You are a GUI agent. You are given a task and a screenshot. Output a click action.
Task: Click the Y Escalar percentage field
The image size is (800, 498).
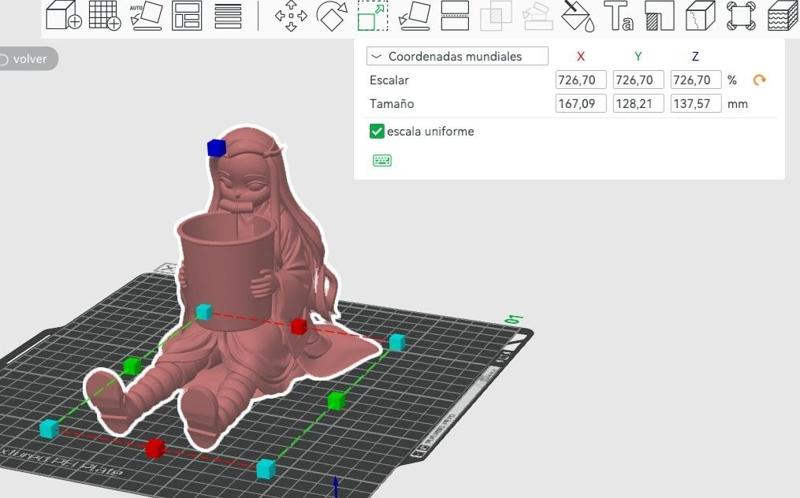[x=638, y=80]
